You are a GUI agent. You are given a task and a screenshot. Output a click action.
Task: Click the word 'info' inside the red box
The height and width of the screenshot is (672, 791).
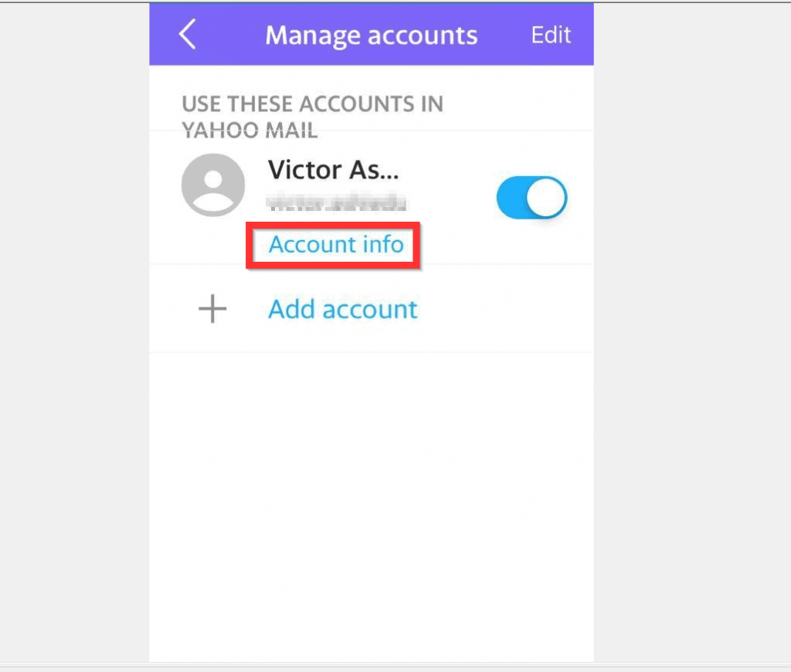383,245
